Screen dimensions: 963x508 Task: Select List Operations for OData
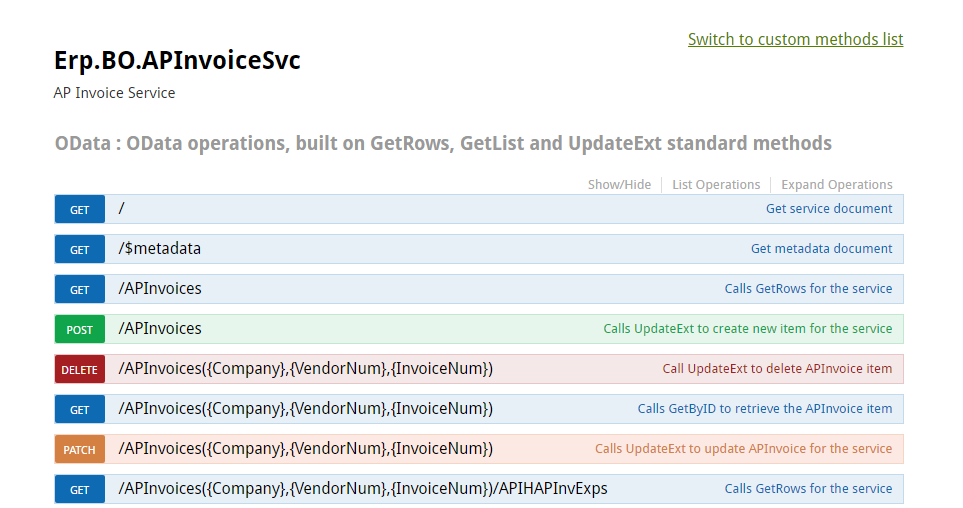pos(716,184)
